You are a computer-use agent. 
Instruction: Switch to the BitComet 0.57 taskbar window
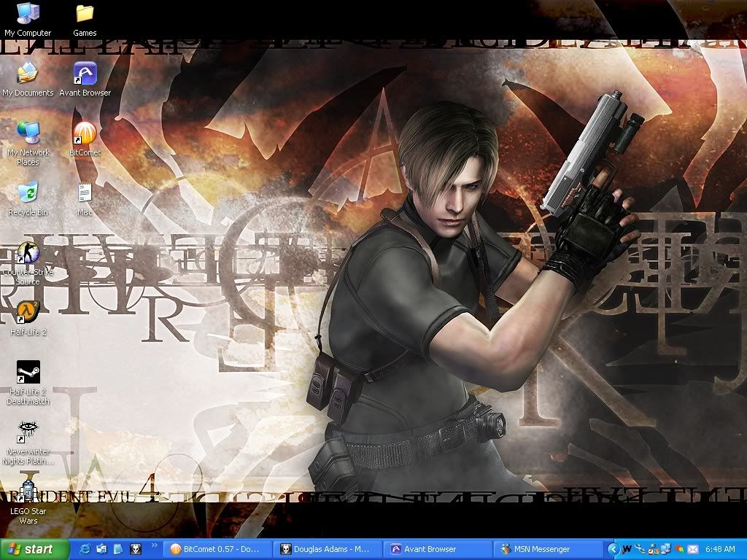point(217,549)
